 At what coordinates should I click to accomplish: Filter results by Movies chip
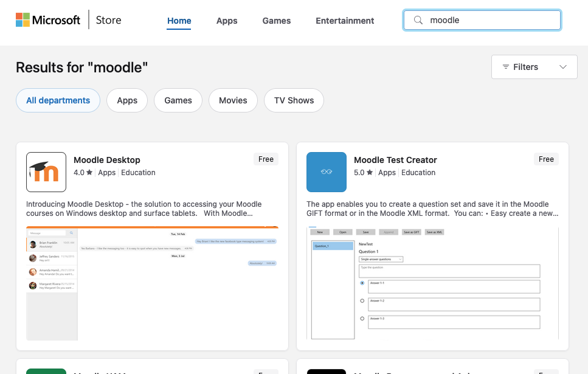click(x=233, y=100)
